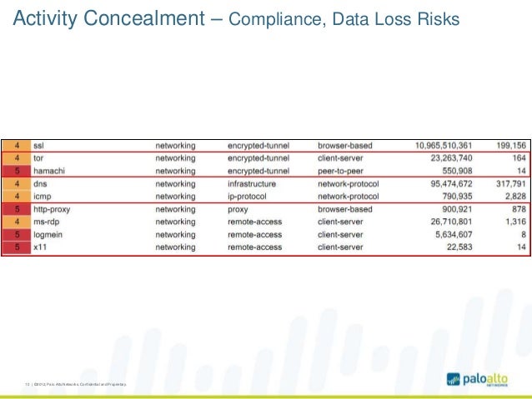Click byte count 900,921
This screenshot has width=532, height=399.
tap(457, 209)
